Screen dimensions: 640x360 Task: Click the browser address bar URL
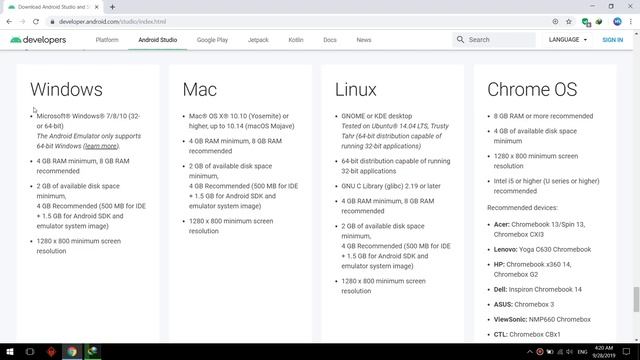click(112, 22)
